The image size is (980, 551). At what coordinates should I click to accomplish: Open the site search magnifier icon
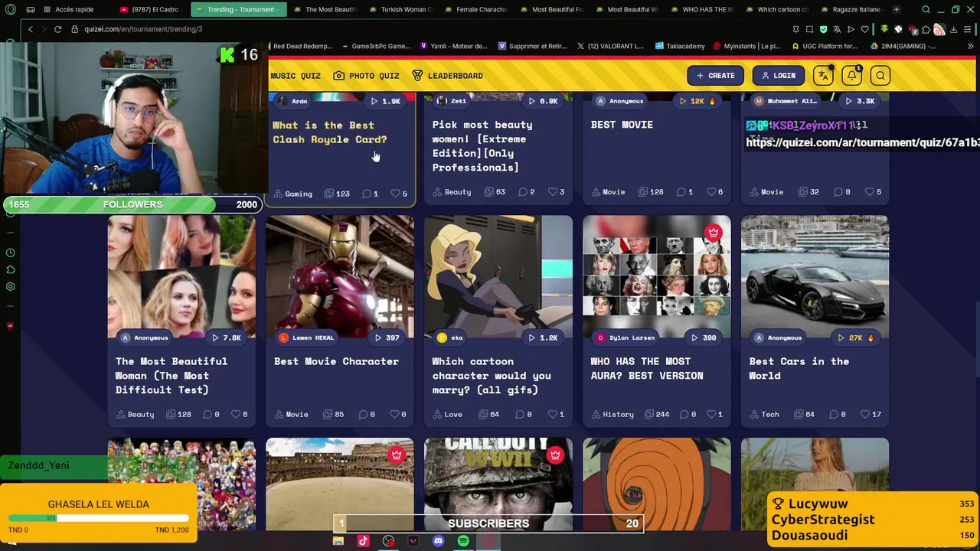(880, 76)
